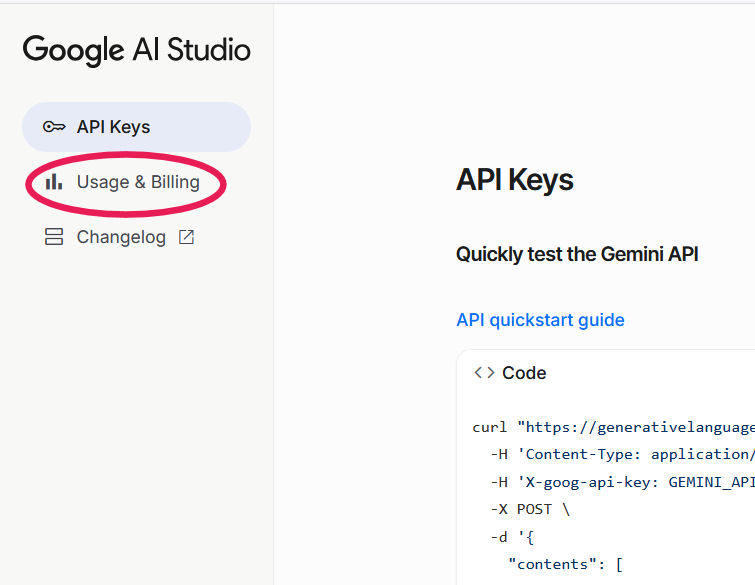Viewport: 755px width, 585px height.
Task: Select the API Keys sidebar item
Action: (136, 127)
